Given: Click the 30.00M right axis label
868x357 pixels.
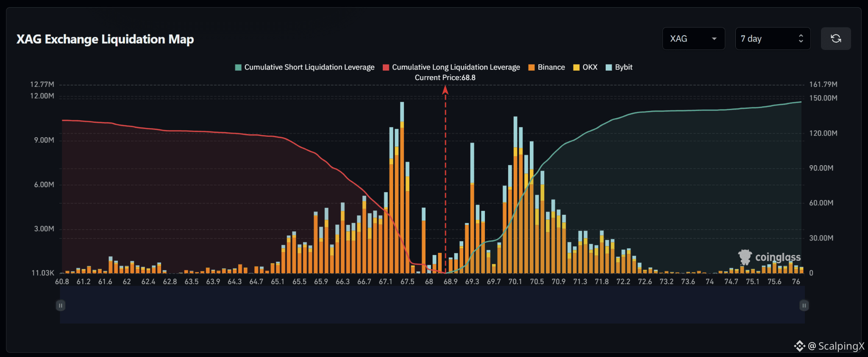Looking at the screenshot, I should (821, 238).
